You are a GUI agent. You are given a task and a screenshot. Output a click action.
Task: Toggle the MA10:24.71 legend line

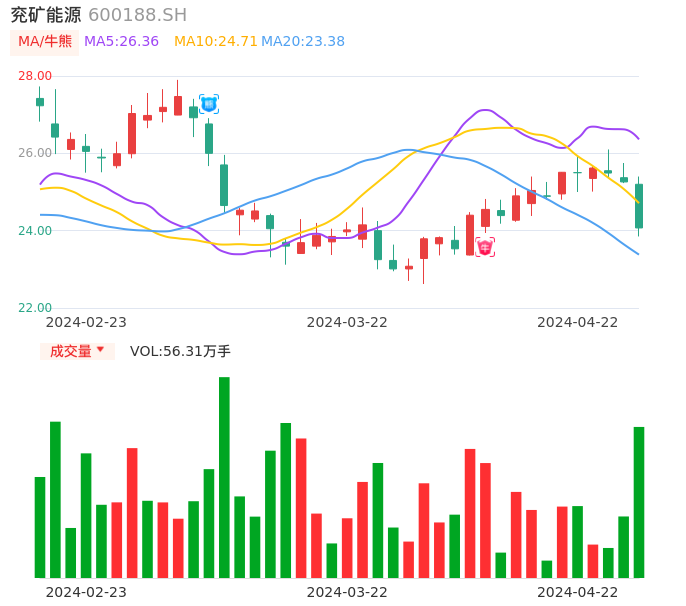click(x=215, y=41)
